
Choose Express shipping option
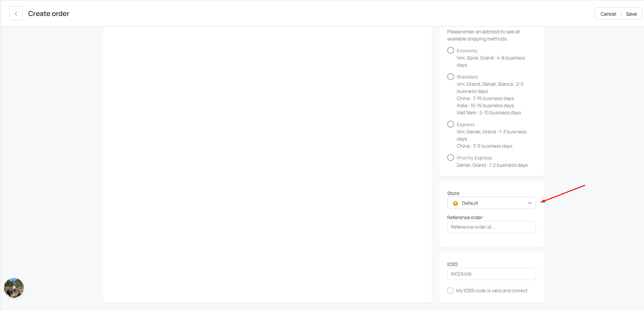click(450, 124)
